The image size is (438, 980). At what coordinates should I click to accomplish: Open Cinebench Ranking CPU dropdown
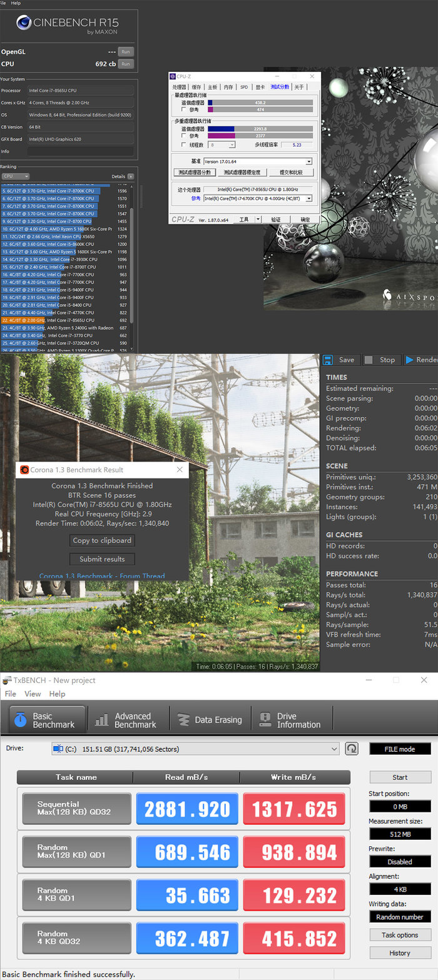point(16,176)
